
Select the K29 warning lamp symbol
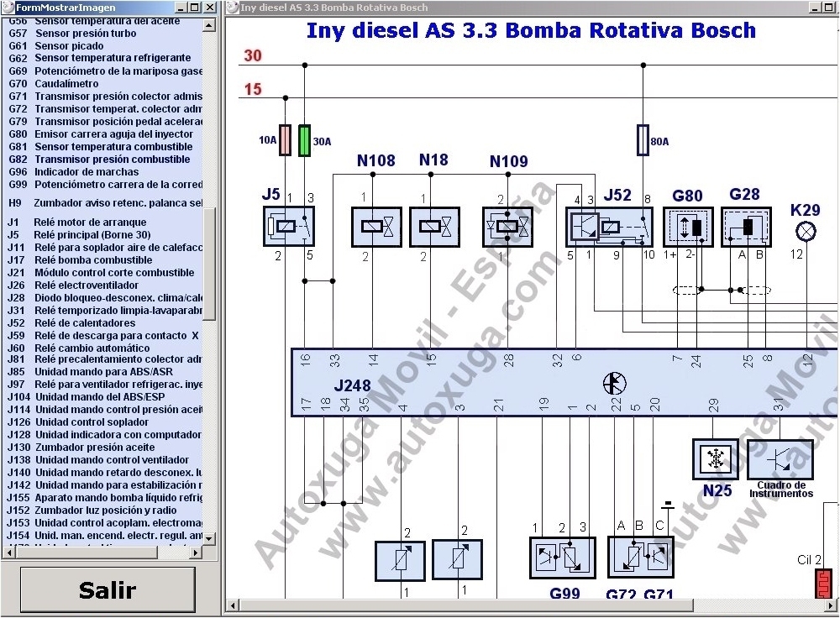tap(806, 232)
